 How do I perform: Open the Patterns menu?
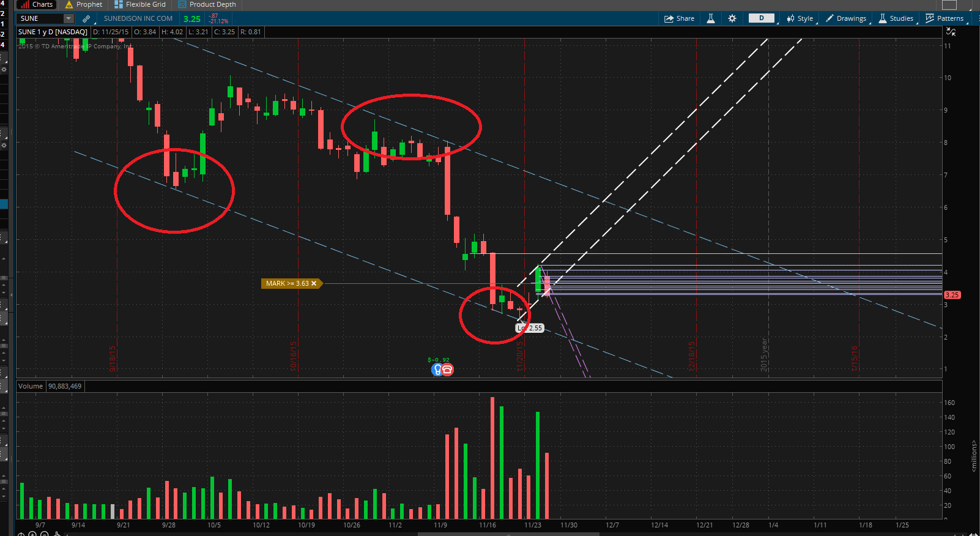pyautogui.click(x=945, y=18)
